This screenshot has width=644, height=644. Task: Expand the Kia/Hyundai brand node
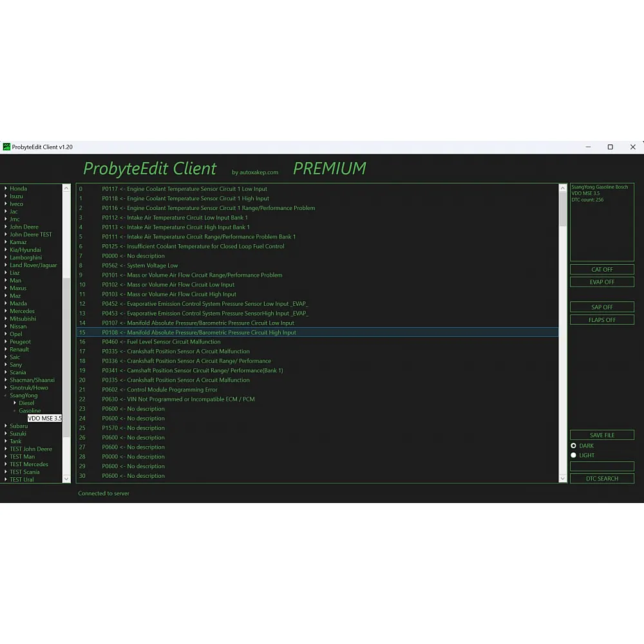click(6, 250)
